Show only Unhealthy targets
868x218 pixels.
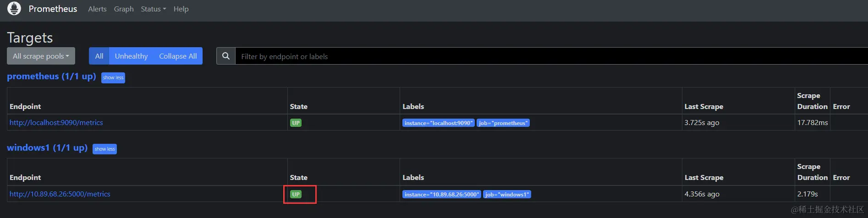coord(131,56)
